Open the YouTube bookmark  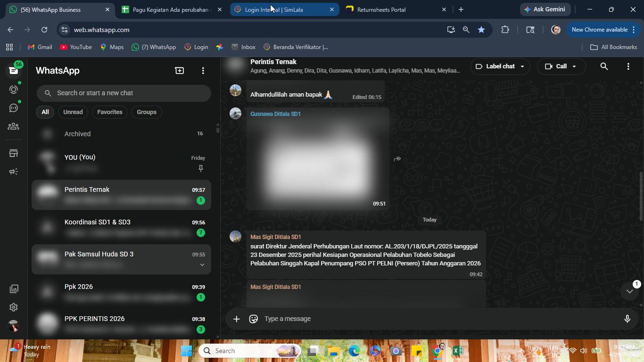75,47
